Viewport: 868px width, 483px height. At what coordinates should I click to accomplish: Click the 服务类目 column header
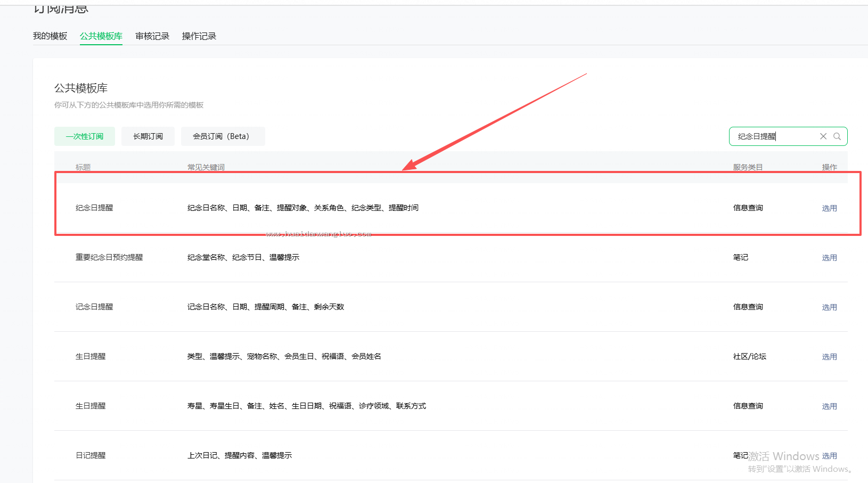pos(748,167)
